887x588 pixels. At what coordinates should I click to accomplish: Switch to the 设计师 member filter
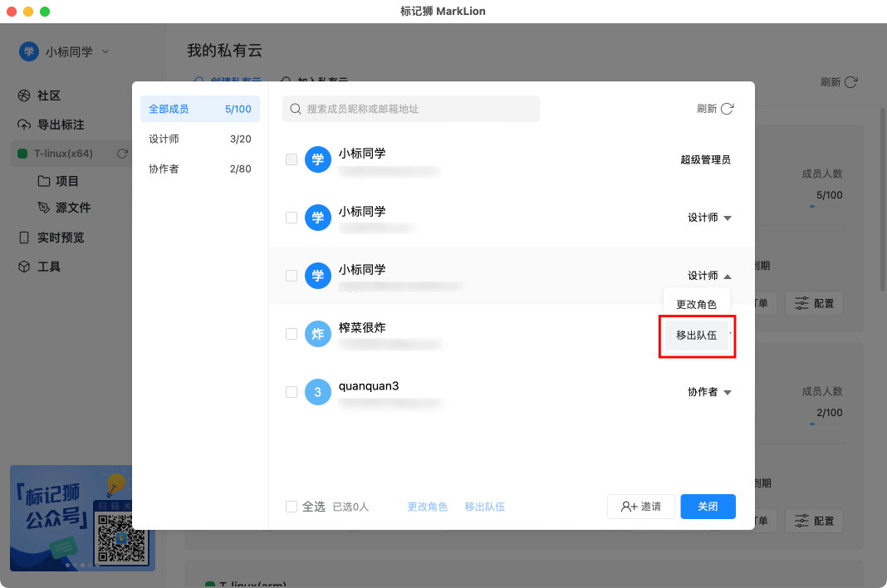coord(199,139)
